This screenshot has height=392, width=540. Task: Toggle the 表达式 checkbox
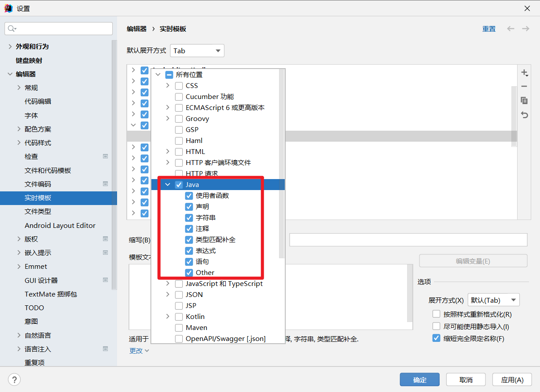[189, 251]
